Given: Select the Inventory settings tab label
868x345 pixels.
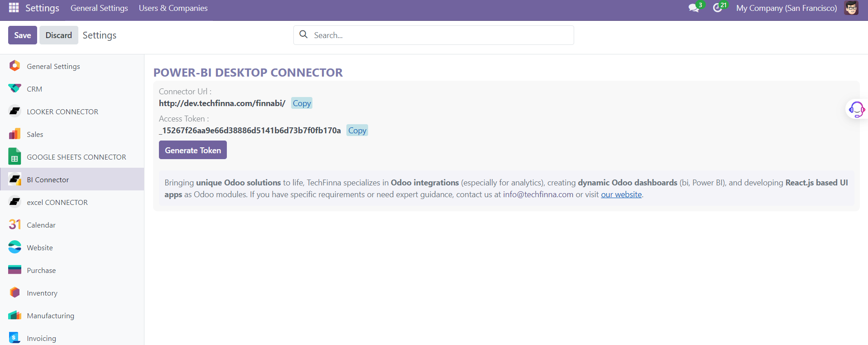Looking at the screenshot, I should click(x=42, y=293).
